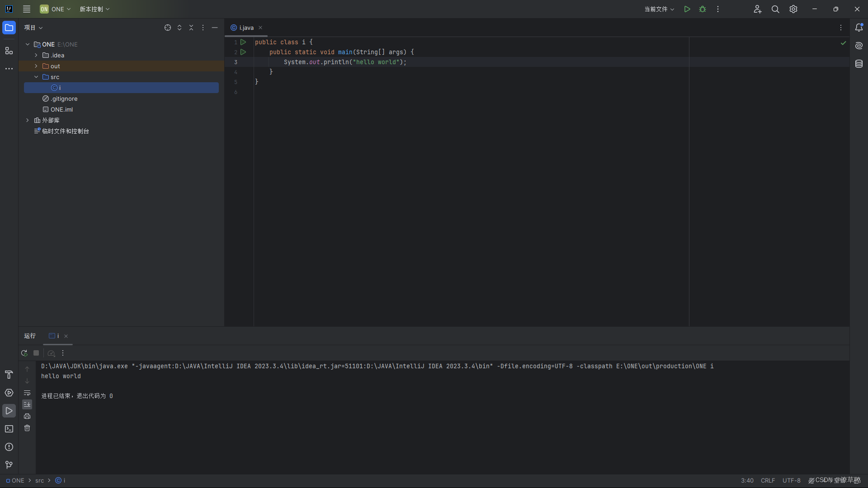Open the Problems tool window icon
Viewport: 868px width, 488px height.
tap(9, 447)
